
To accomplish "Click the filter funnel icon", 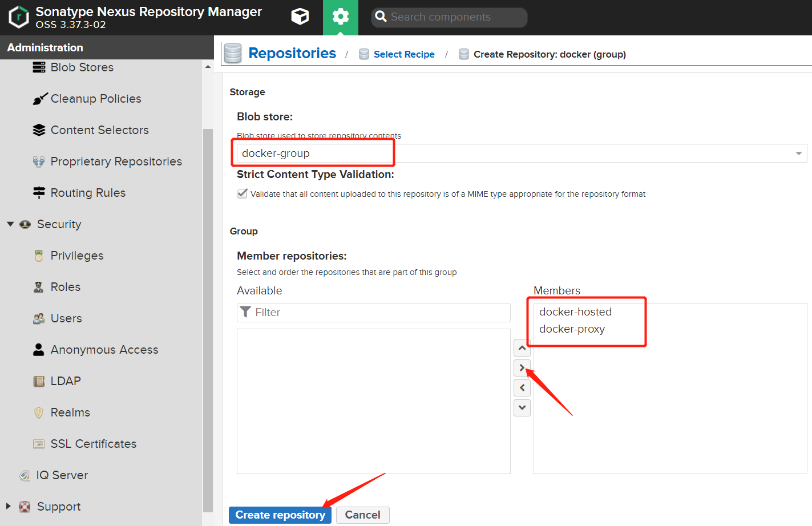I will (245, 312).
